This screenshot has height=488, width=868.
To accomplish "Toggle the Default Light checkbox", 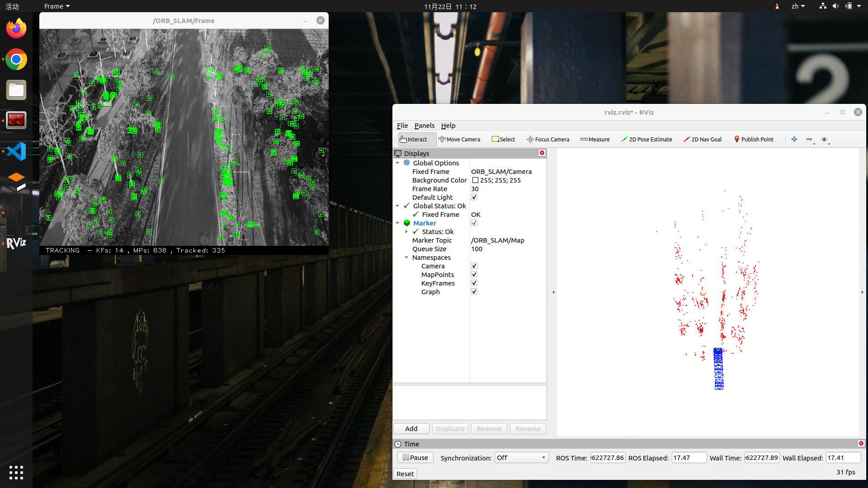I will pos(474,197).
